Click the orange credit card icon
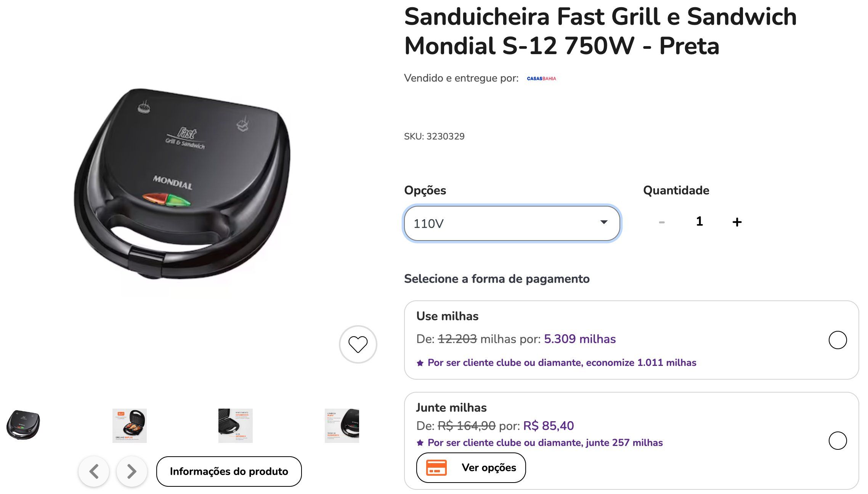868x494 pixels. point(436,468)
